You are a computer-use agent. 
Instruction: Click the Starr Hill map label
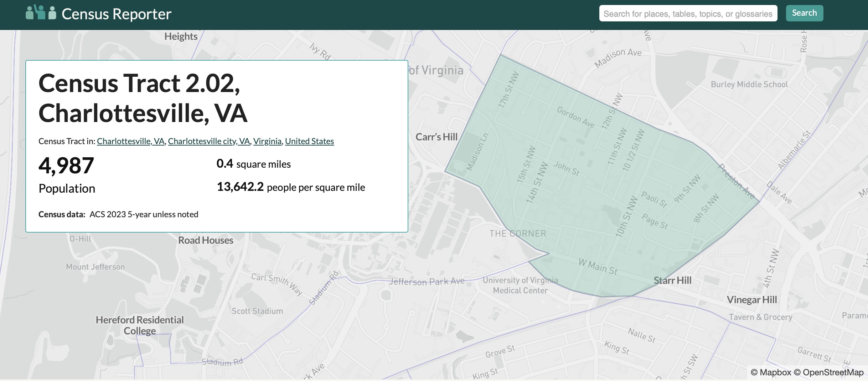pyautogui.click(x=672, y=280)
